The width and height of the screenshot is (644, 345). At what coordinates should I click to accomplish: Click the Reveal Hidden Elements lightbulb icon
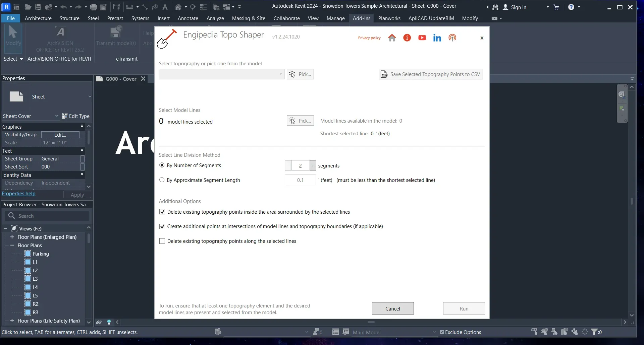pos(109,322)
